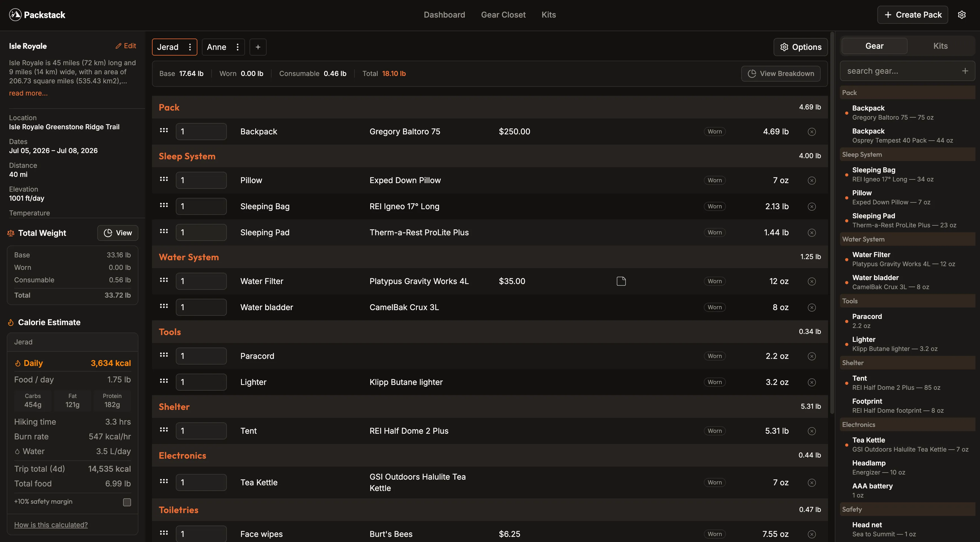Click the View Breakdown button

pyautogui.click(x=781, y=74)
